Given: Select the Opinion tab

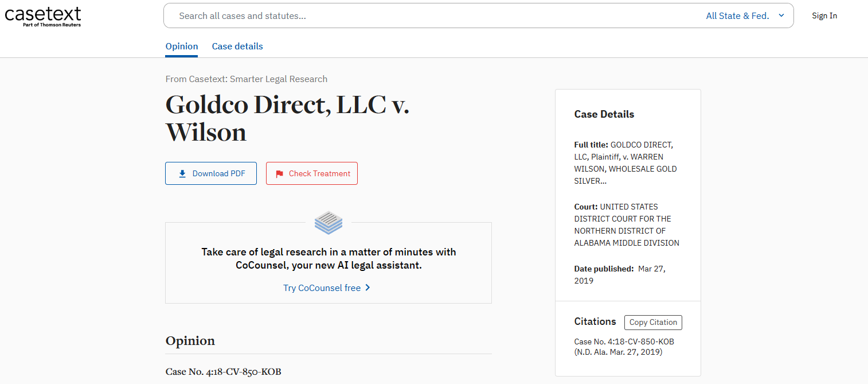Looking at the screenshot, I should coord(181,46).
